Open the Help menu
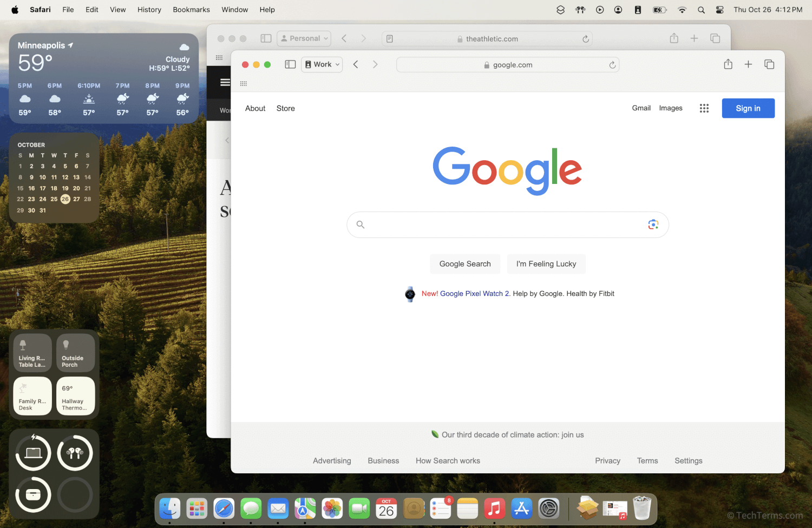812x528 pixels. [x=267, y=10]
